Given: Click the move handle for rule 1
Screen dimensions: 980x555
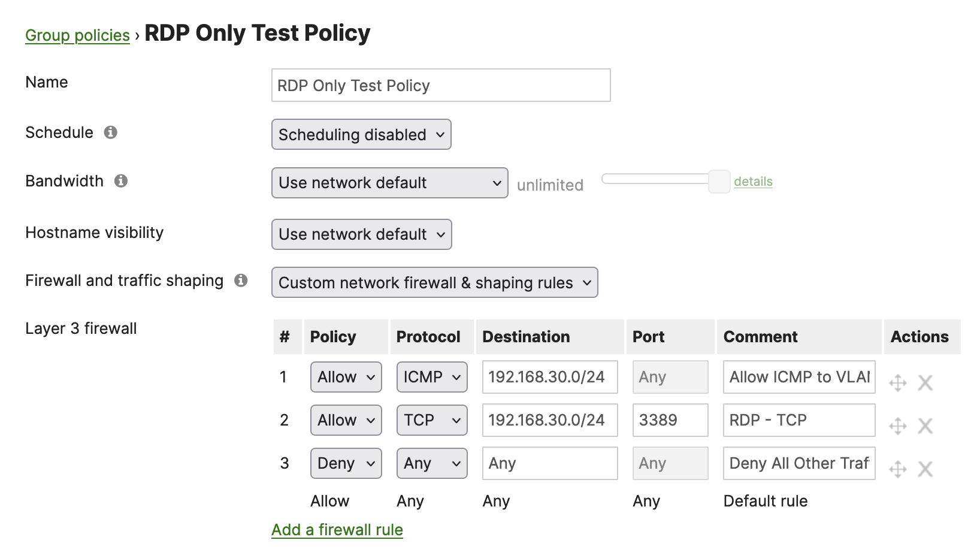Looking at the screenshot, I should pyautogui.click(x=897, y=382).
